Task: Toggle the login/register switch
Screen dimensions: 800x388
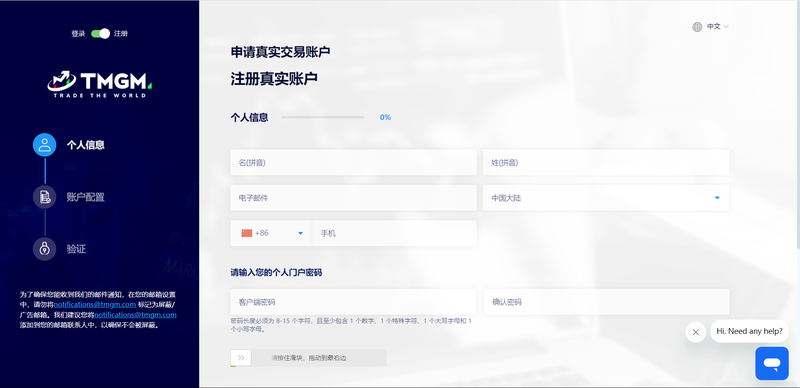Action: pyautogui.click(x=101, y=34)
